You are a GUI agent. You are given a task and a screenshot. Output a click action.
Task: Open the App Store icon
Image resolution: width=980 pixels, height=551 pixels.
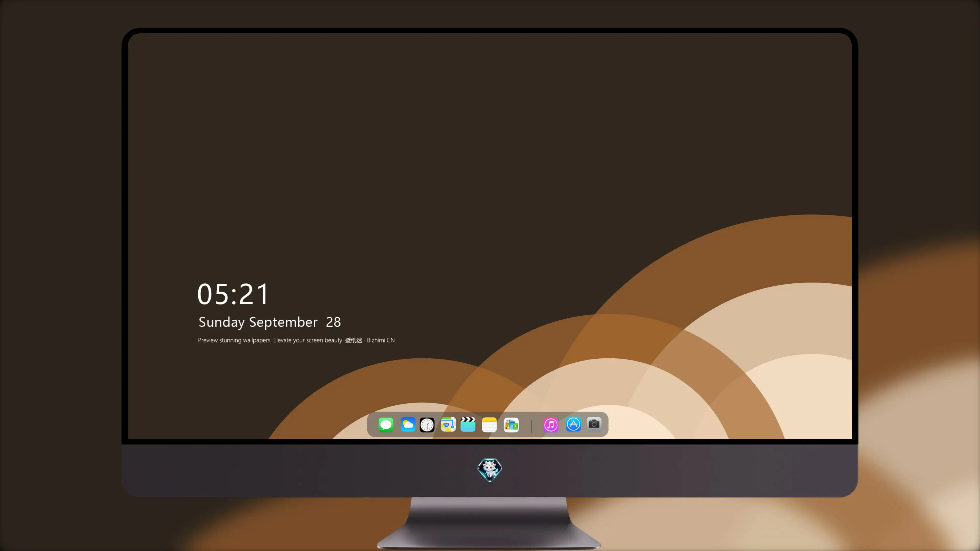[x=573, y=424]
